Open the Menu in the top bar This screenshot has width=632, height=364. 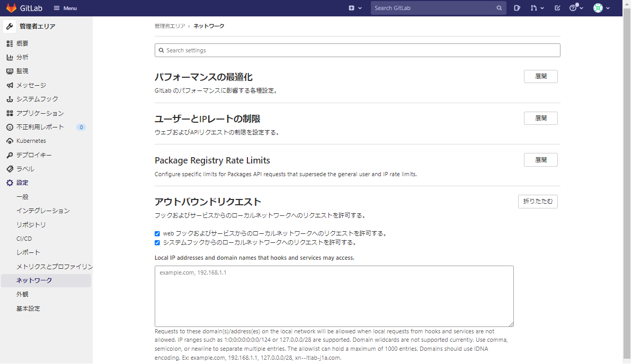click(65, 8)
